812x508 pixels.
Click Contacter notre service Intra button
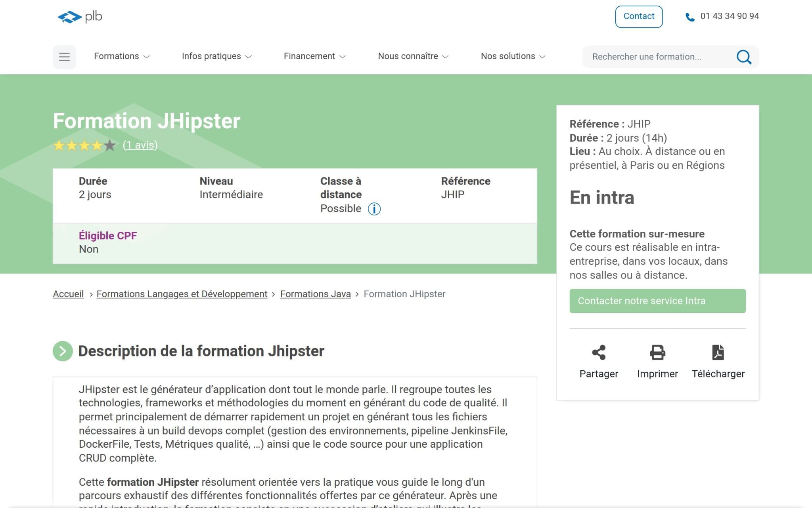click(657, 301)
